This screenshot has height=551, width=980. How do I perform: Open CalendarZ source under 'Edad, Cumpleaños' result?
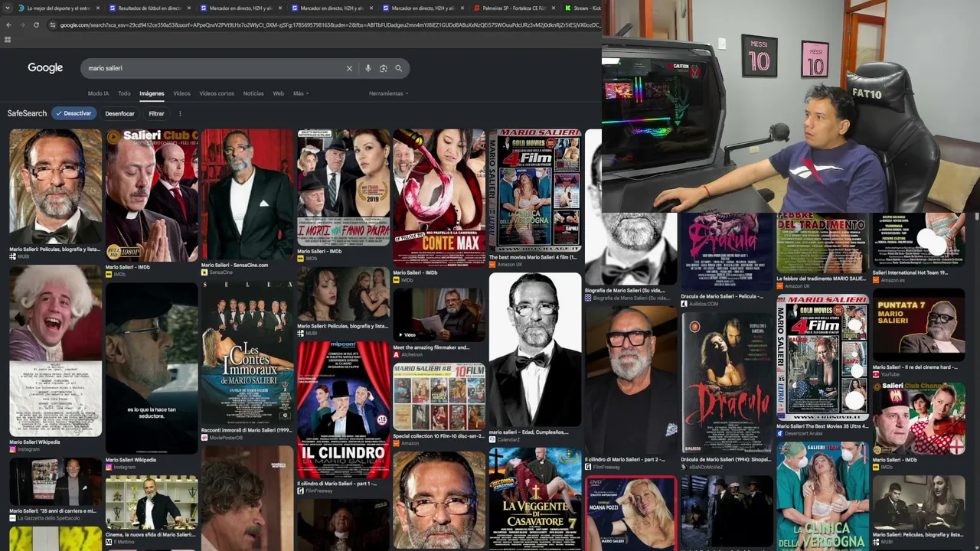click(504, 439)
